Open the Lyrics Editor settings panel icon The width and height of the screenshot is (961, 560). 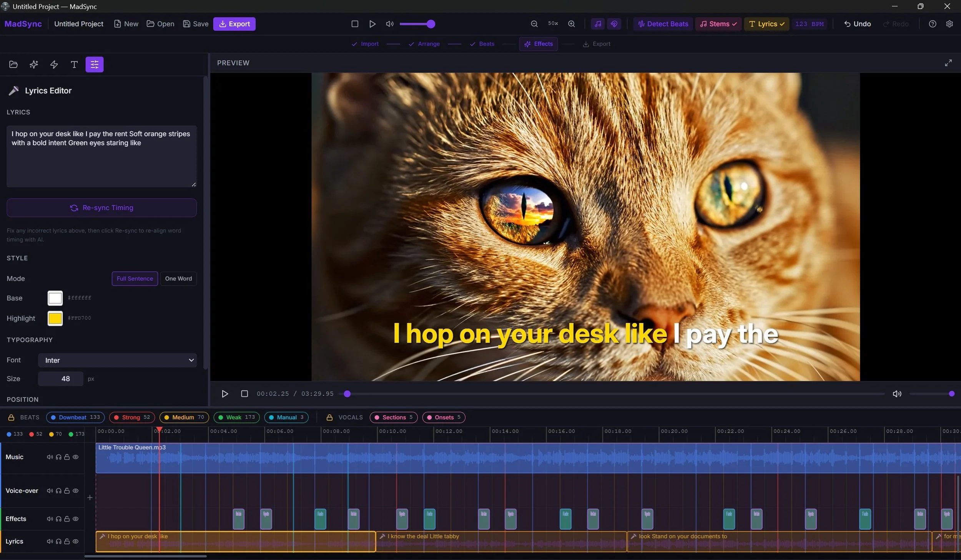94,64
